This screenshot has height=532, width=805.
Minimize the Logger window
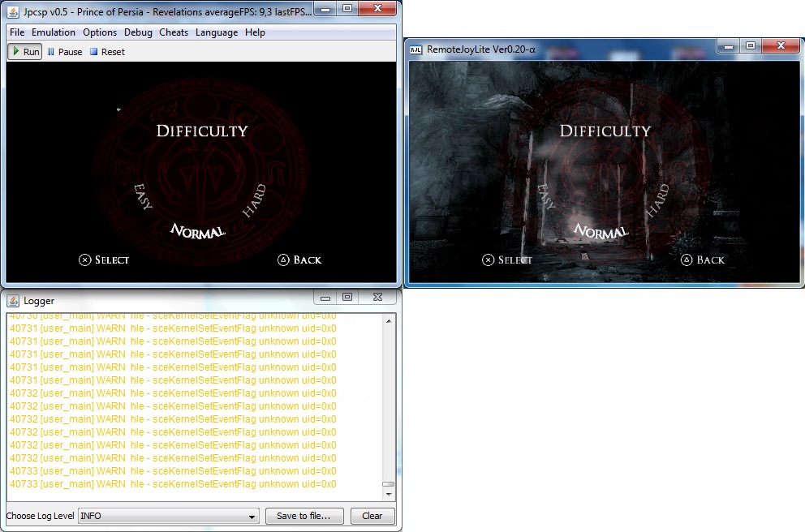323,298
